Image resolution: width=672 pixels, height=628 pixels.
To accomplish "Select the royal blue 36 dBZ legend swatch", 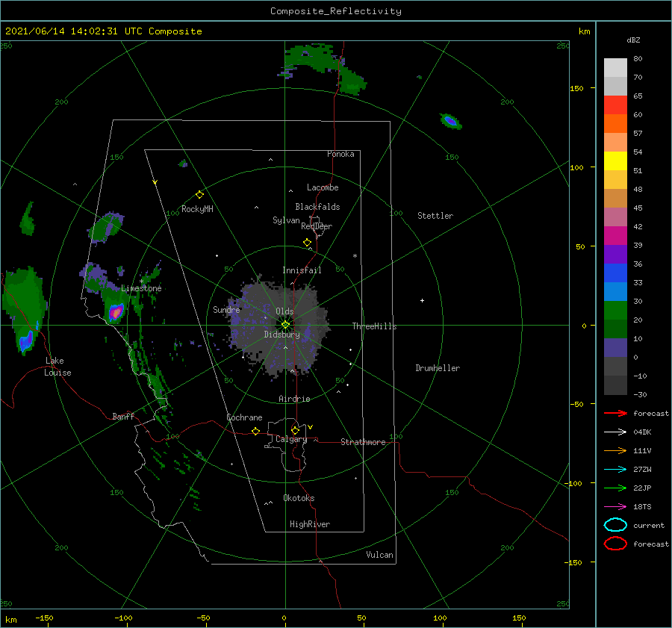I will click(x=615, y=273).
